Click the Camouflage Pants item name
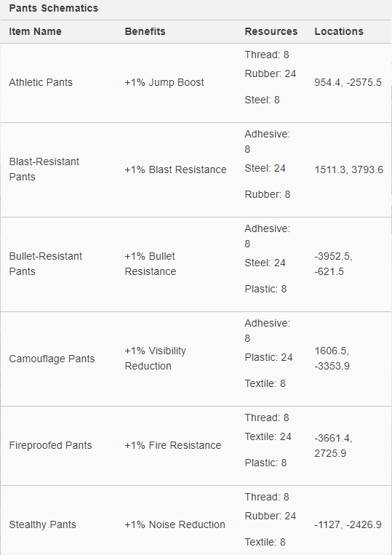Image resolution: width=392 pixels, height=555 pixels. 52,359
